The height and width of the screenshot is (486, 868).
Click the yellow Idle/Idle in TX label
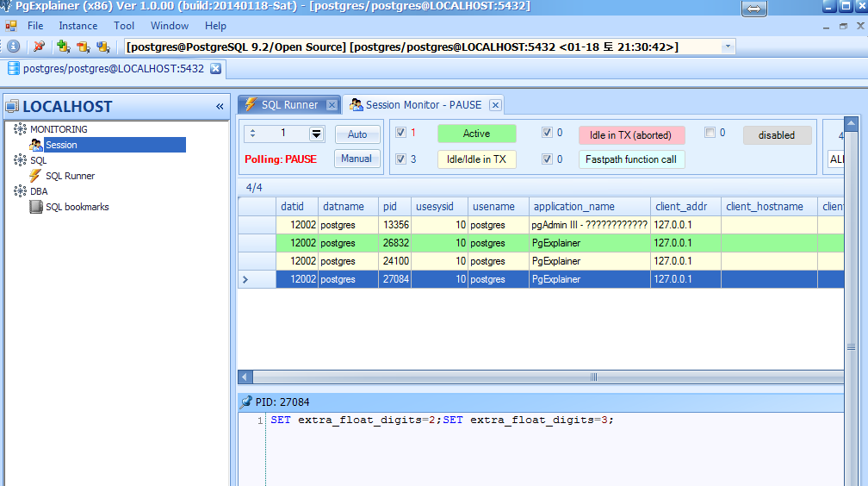(477, 159)
